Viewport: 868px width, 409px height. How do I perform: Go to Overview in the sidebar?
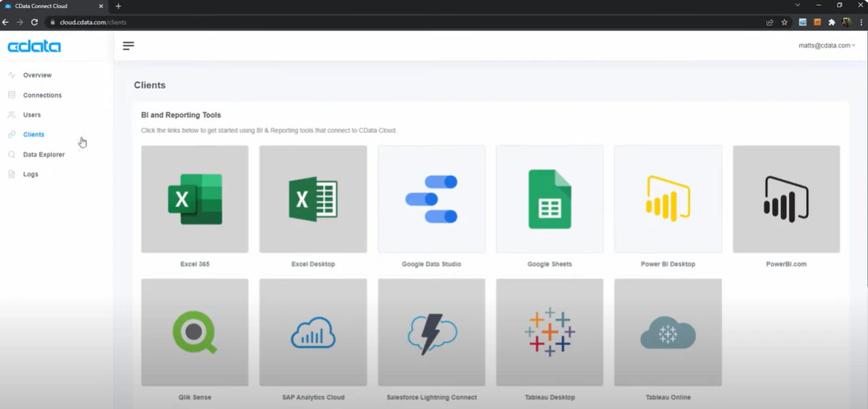tap(37, 75)
